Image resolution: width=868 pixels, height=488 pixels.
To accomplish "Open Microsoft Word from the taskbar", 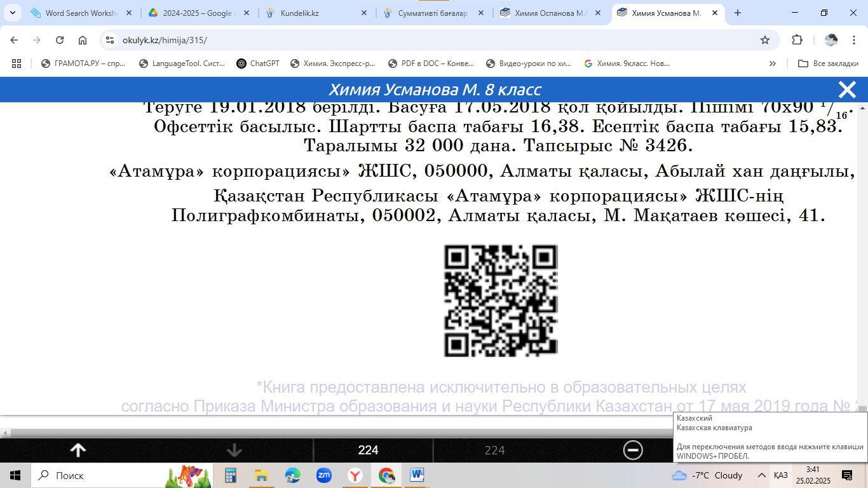I will [417, 475].
